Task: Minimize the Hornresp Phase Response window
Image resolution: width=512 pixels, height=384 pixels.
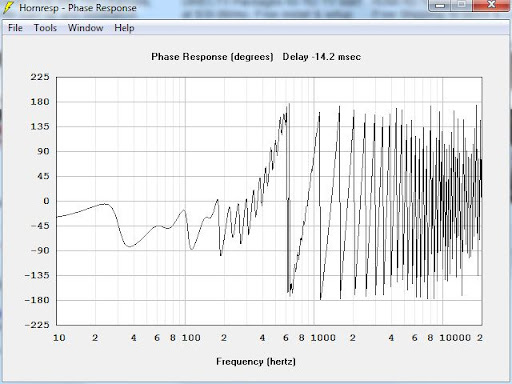Action: pos(440,5)
